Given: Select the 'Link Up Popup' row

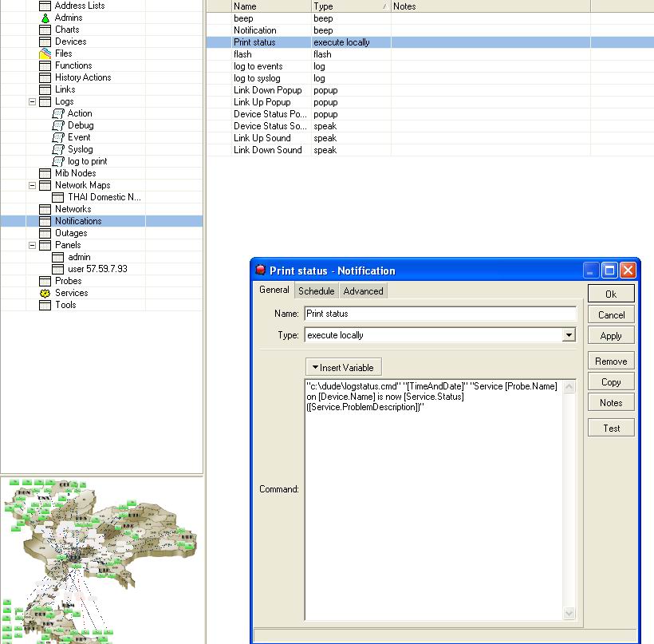Looking at the screenshot, I should 430,102.
